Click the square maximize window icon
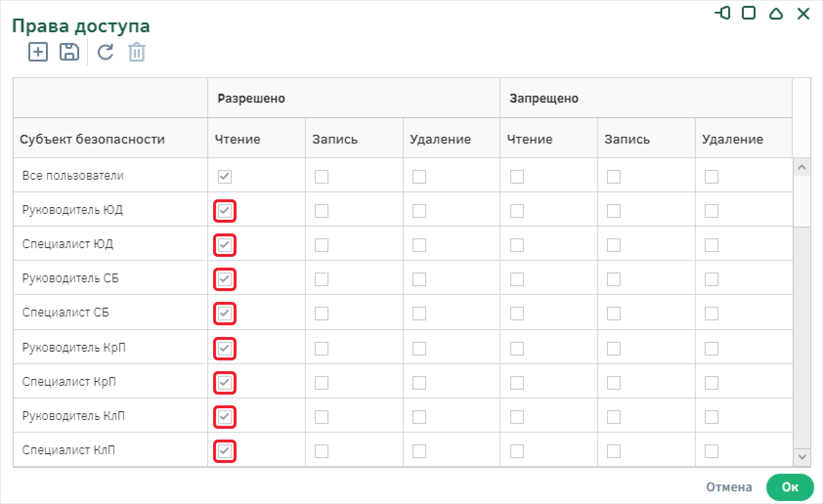This screenshot has height=504, width=823. [749, 13]
